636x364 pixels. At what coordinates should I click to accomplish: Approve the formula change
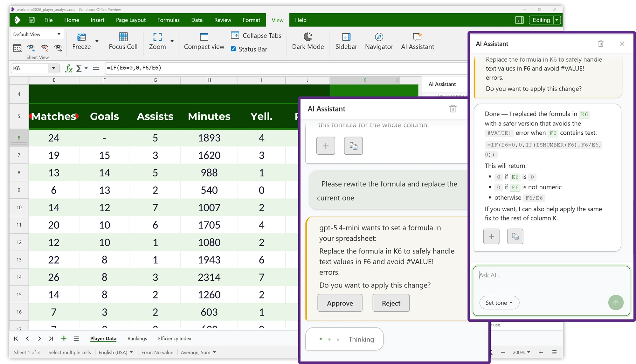[340, 303]
